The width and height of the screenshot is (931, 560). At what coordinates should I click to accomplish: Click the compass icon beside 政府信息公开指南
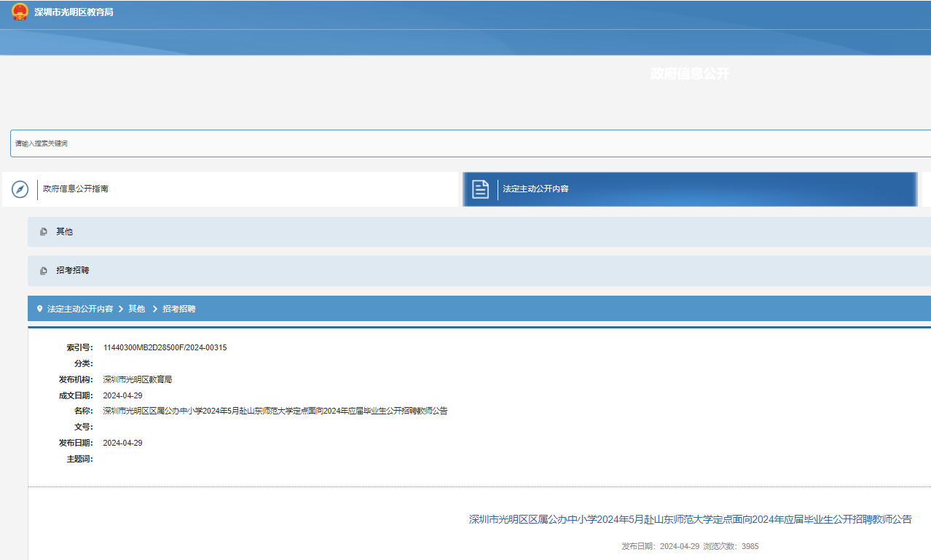tap(20, 189)
